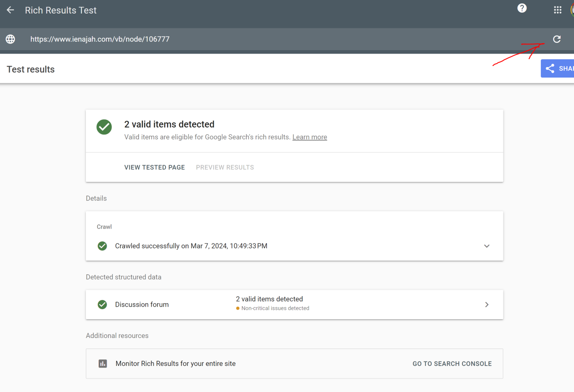Click Monitor Rich Results for your entire site text
574x392 pixels.
coord(176,364)
